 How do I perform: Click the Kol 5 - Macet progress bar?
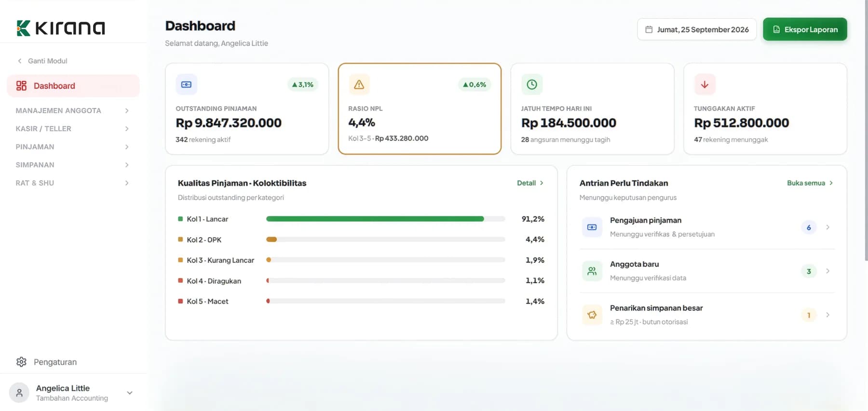[385, 301]
